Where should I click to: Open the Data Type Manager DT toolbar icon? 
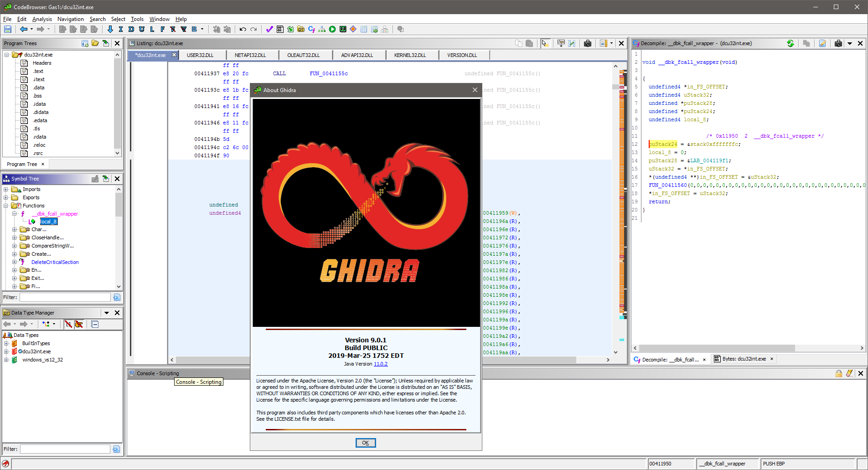click(x=301, y=29)
